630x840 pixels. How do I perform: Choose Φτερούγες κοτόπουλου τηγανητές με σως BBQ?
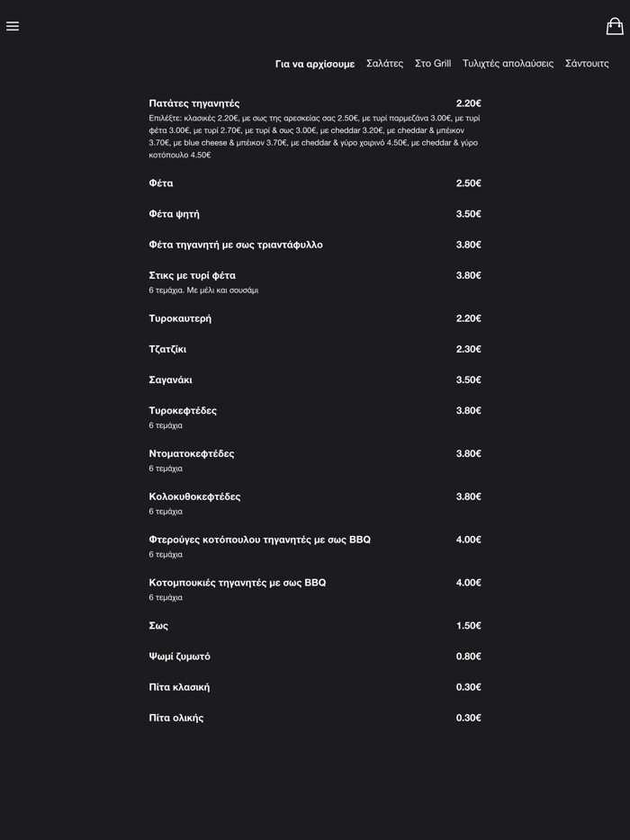click(260, 540)
